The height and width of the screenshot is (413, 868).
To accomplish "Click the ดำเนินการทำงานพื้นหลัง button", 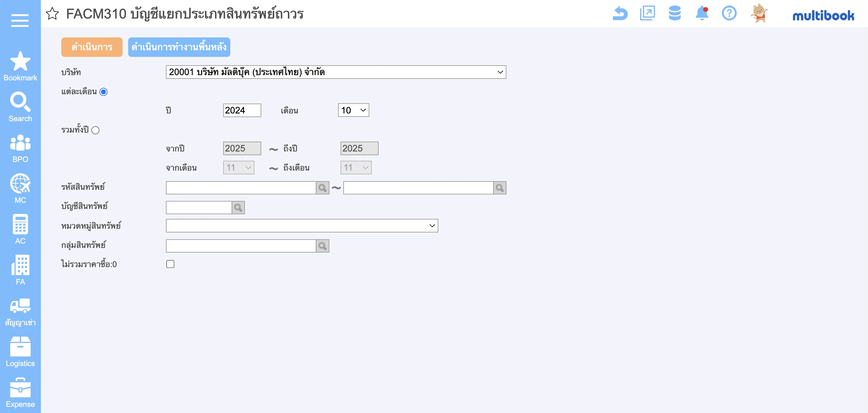I will click(x=179, y=47).
